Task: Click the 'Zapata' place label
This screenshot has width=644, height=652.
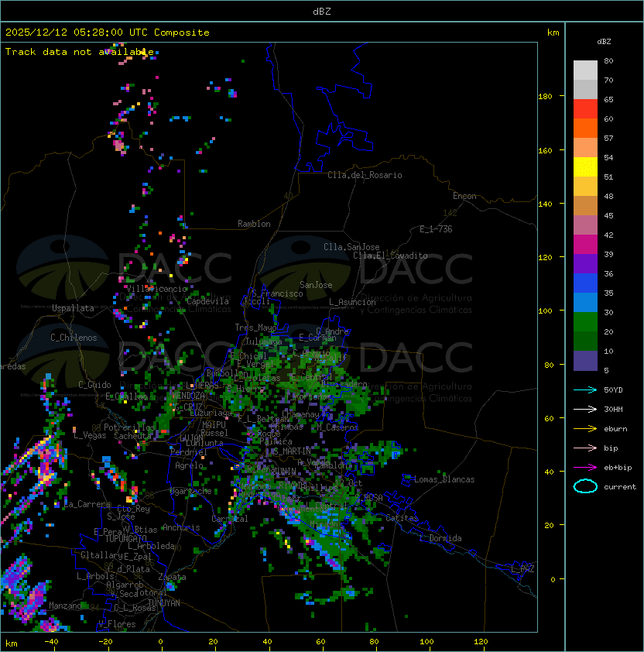Action: 172,577
